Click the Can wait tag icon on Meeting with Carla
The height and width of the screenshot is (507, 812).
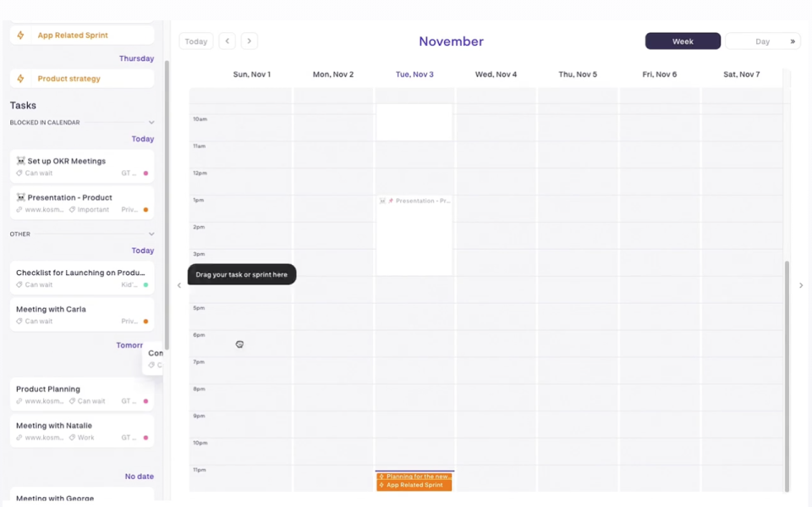pyautogui.click(x=19, y=320)
